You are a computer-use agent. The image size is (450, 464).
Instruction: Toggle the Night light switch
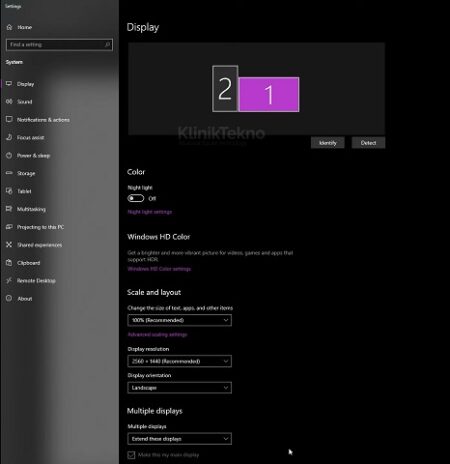[136, 198]
